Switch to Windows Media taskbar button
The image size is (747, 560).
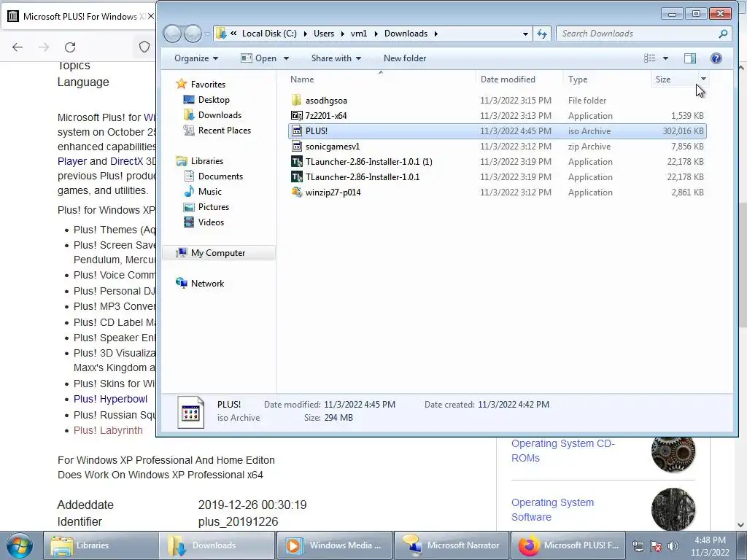(334, 545)
